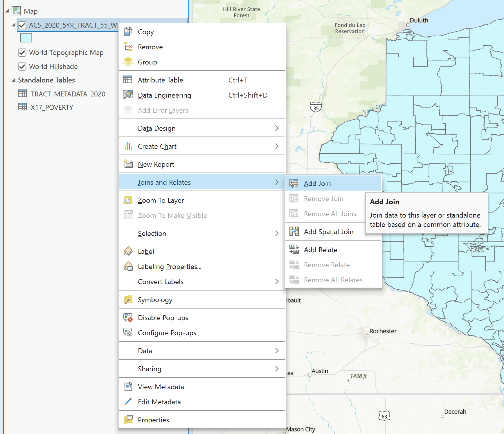Screen dimensions: 504x434
Task: Click the Symbology paintbrush icon
Action: [x=128, y=300]
